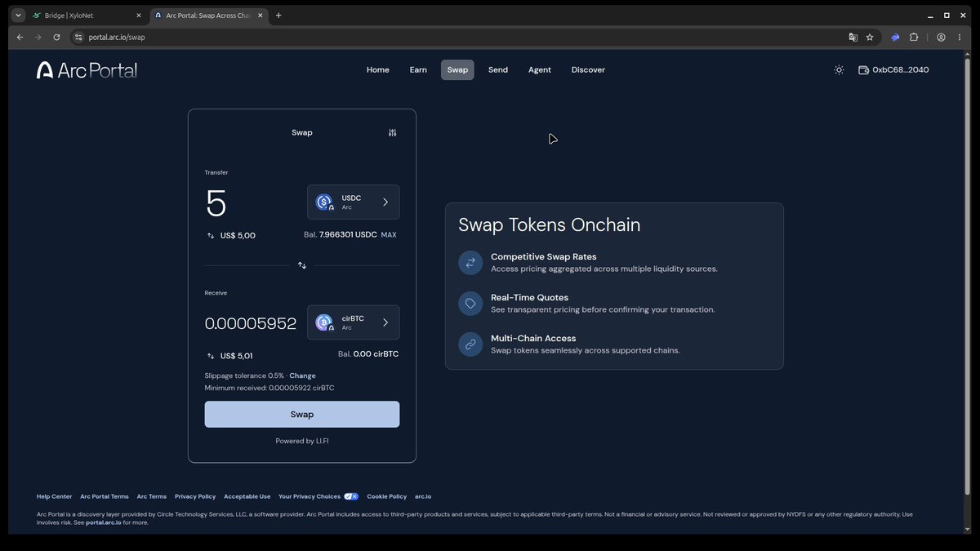Open Chrome three-dot menu

960,37
